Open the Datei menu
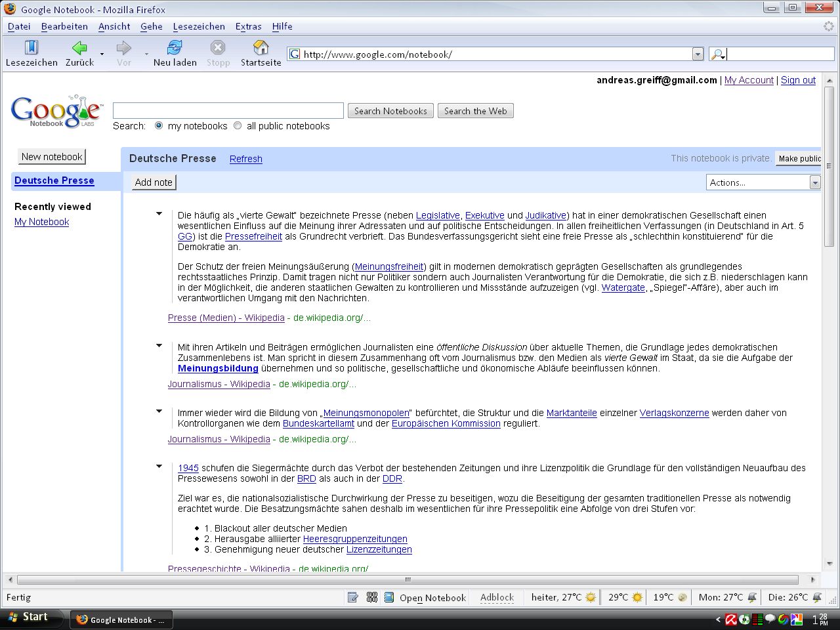Image resolution: width=840 pixels, height=630 pixels. 19,26
